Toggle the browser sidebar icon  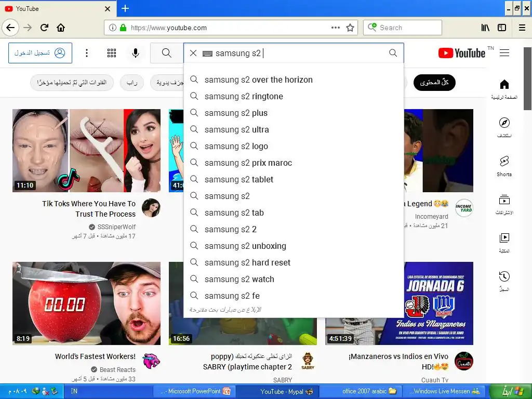point(502,28)
